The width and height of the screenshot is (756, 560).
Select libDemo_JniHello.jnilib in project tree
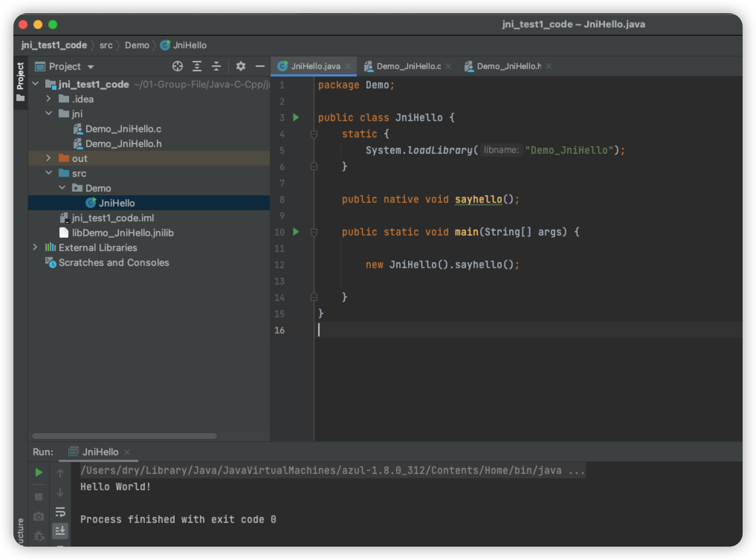123,233
